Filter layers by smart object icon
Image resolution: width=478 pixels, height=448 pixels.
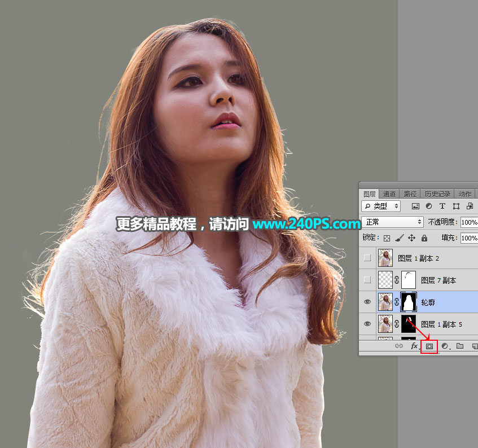(x=470, y=206)
